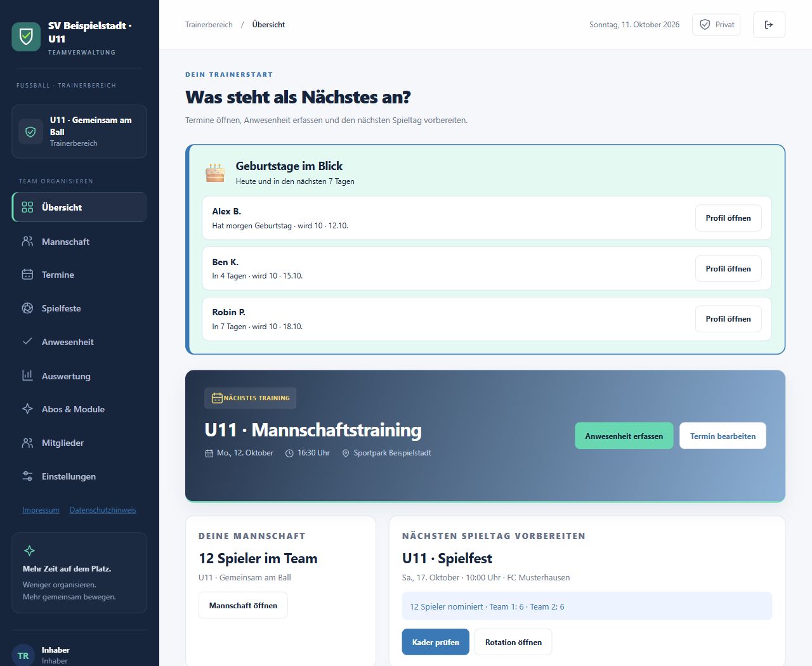Screen dimensions: 812x666
Task: Click the logout icon button
Action: tap(769, 25)
